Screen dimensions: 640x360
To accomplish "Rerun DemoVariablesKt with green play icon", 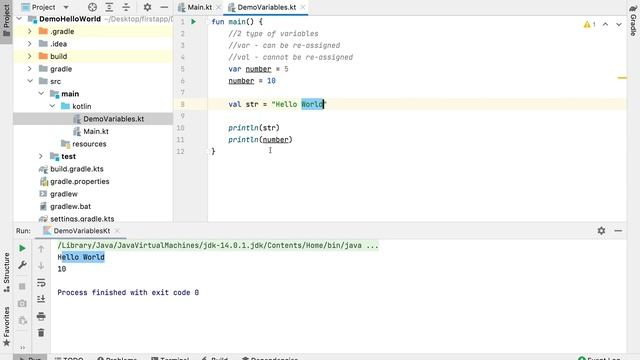I will pyautogui.click(x=22, y=248).
